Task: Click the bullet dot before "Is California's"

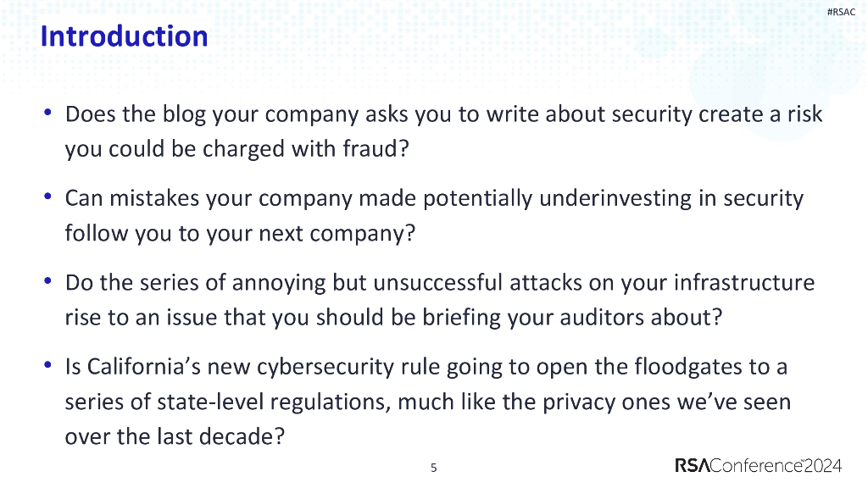Action: (47, 366)
